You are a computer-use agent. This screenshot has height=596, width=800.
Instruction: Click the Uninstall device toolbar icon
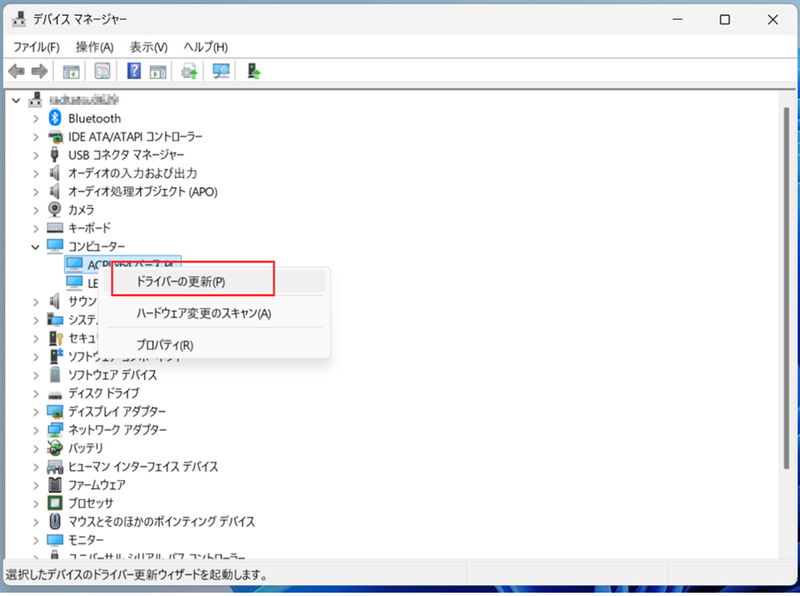tap(253, 70)
